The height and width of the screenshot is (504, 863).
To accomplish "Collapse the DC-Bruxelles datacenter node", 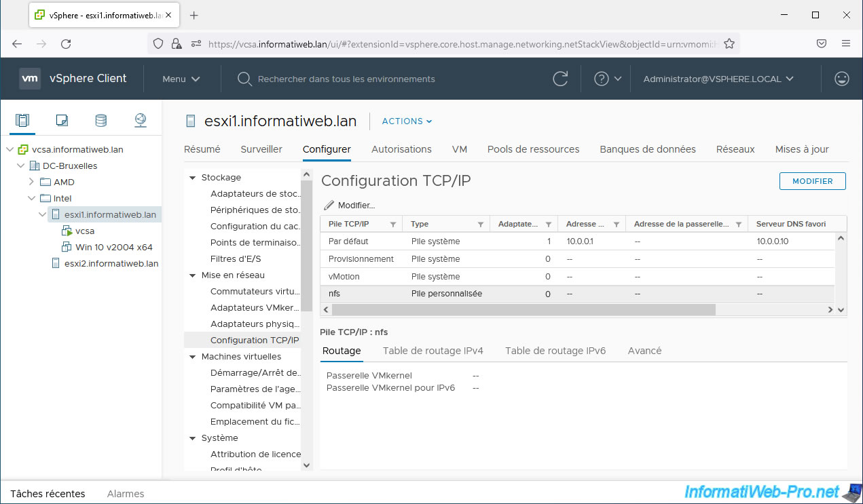I will pyautogui.click(x=20, y=166).
